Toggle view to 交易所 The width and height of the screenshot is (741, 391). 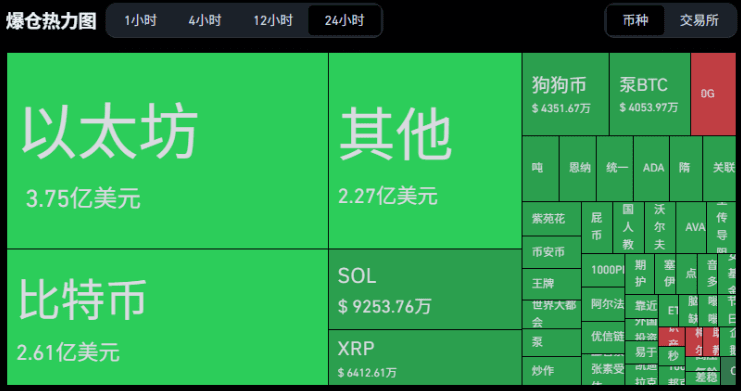[x=699, y=20]
